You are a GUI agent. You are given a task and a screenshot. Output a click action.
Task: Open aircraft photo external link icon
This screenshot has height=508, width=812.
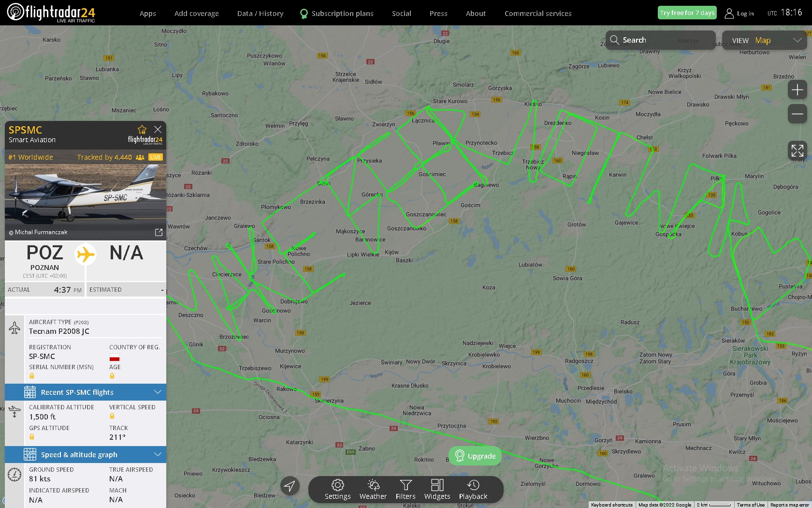[159, 232]
